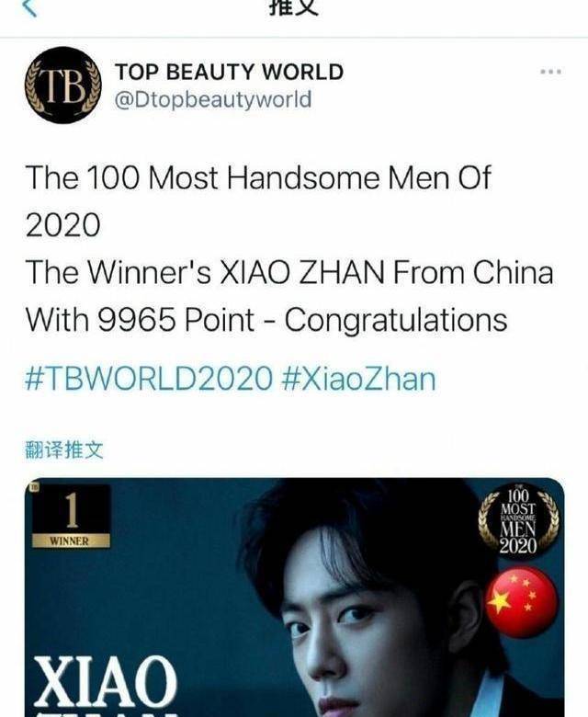Open the TB profile avatar
Screen dimensions: 588x717
(x=63, y=85)
